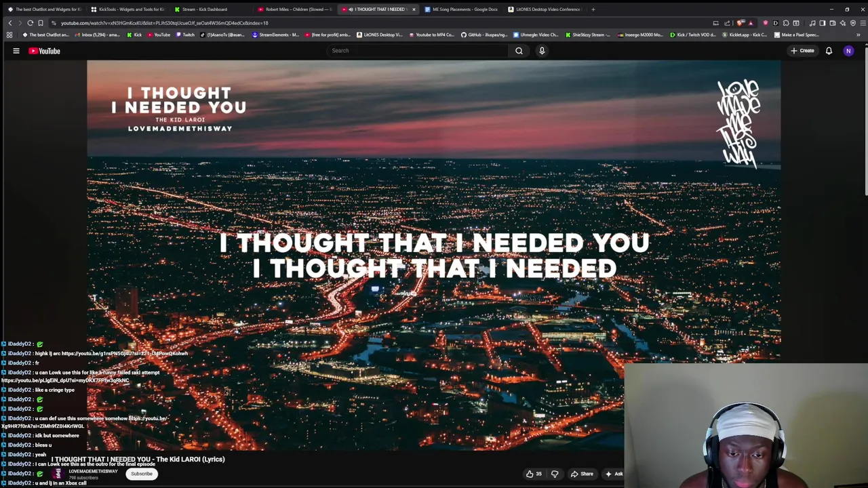This screenshot has height=488, width=868.
Task: Open the Make a Pixel Speech bookmark
Action: (x=797, y=35)
